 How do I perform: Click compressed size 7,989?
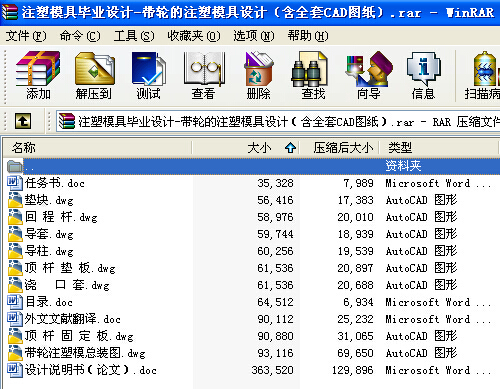(x=358, y=183)
